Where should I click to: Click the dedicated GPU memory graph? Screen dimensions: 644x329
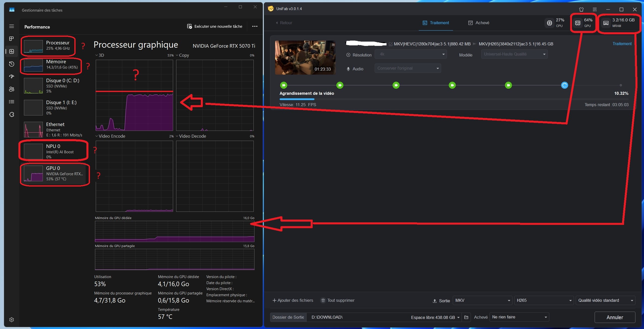(175, 231)
